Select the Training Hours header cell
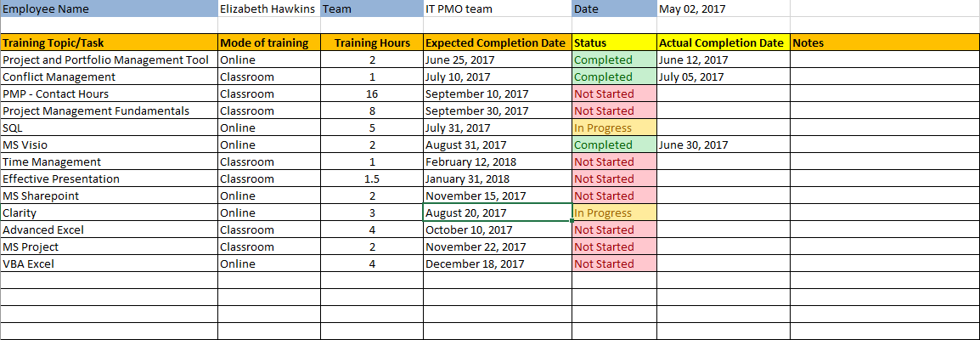The image size is (980, 340). click(372, 42)
